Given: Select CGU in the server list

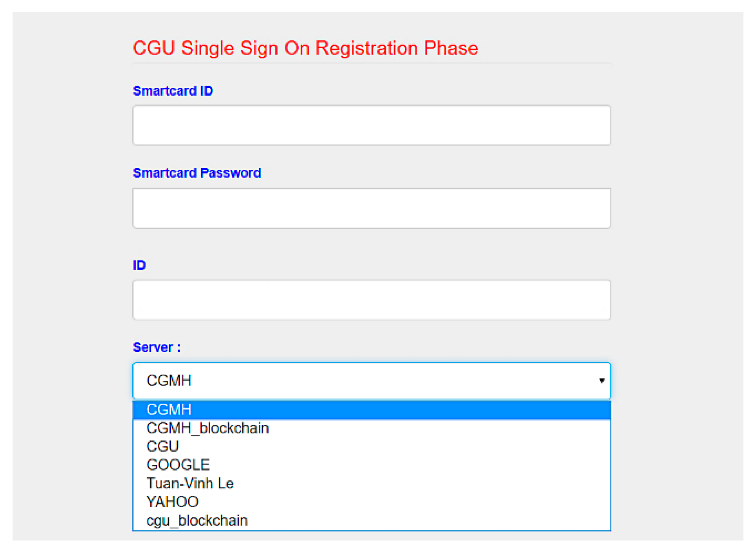Looking at the screenshot, I should 163,446.
